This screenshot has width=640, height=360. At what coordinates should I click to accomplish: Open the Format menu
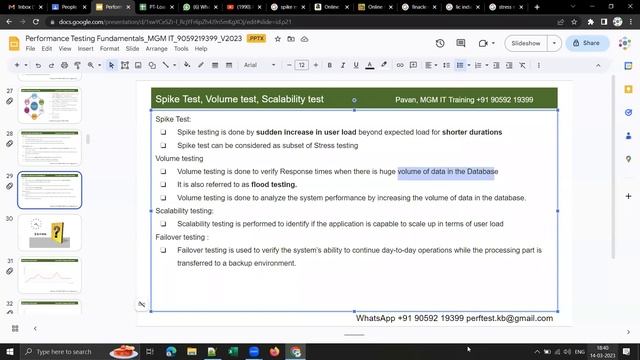(x=109, y=49)
